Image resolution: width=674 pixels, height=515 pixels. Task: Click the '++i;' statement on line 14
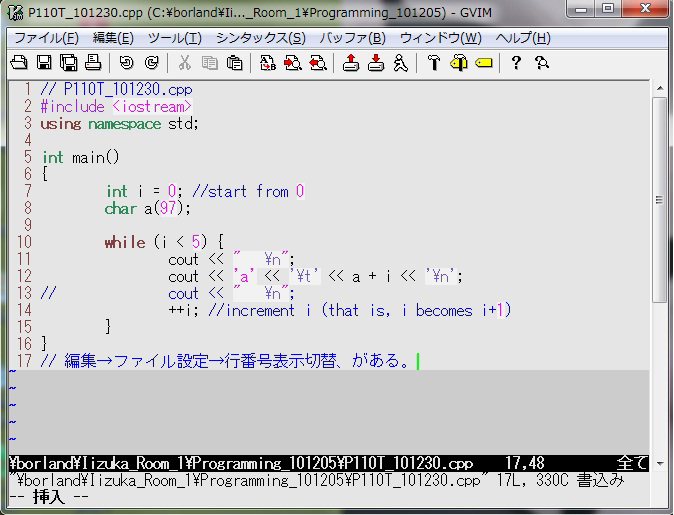tap(184, 310)
